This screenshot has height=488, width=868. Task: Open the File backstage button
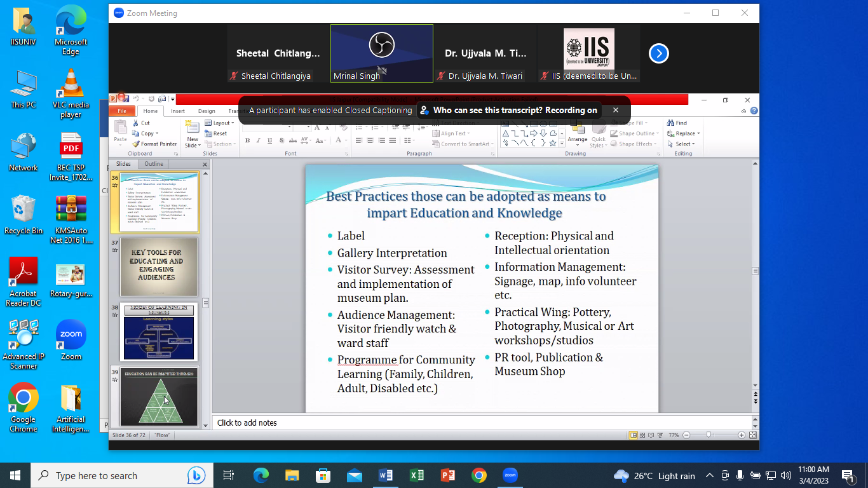tap(122, 111)
